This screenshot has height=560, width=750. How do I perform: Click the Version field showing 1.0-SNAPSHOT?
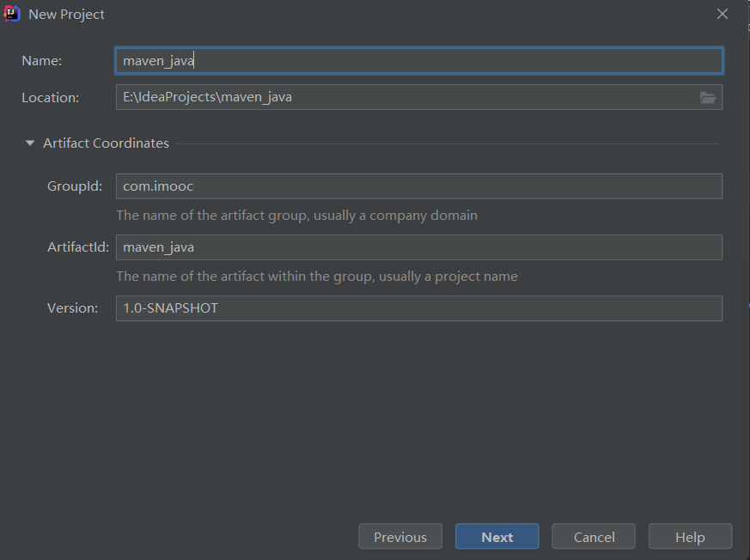(419, 308)
